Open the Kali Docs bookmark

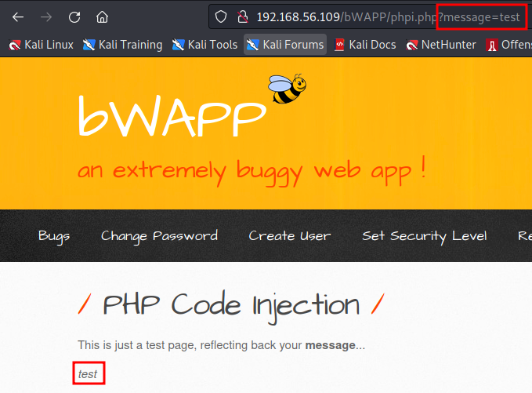365,45
